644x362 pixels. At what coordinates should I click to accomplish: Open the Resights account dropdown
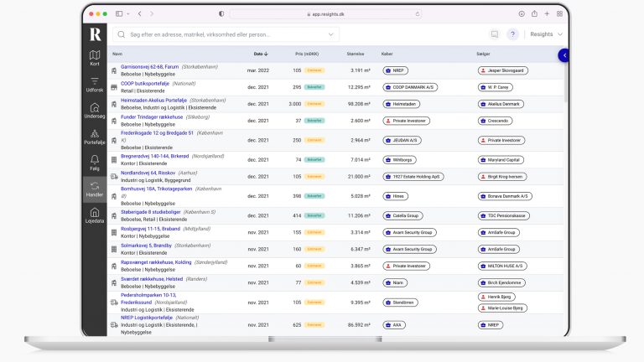point(547,34)
